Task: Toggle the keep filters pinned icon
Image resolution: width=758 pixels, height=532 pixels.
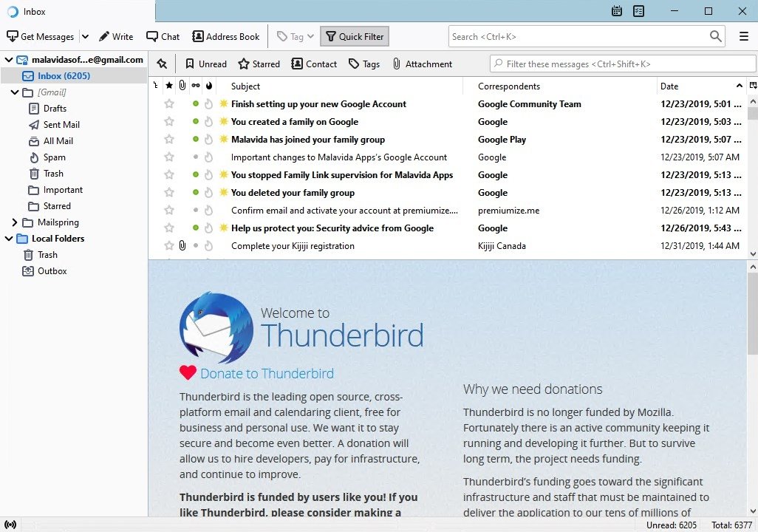Action: 162,64
